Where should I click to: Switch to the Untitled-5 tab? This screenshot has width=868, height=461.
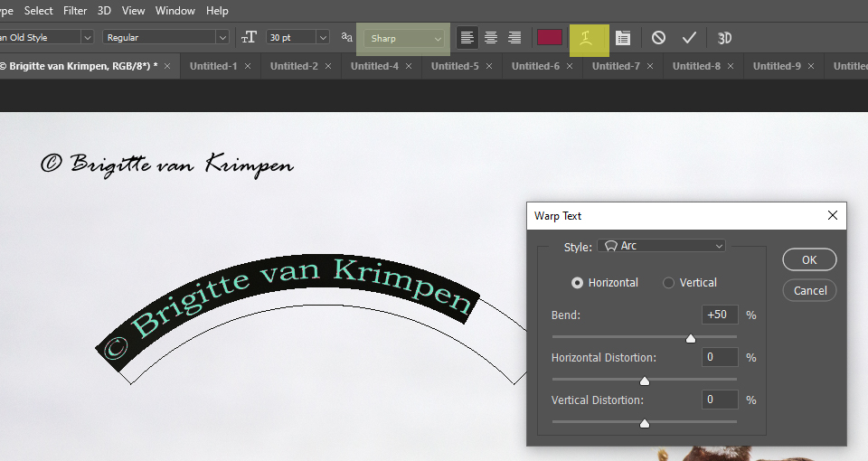pos(455,66)
